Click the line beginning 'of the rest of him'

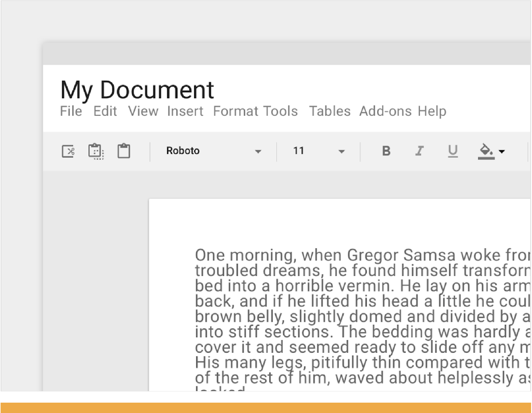click(363, 378)
